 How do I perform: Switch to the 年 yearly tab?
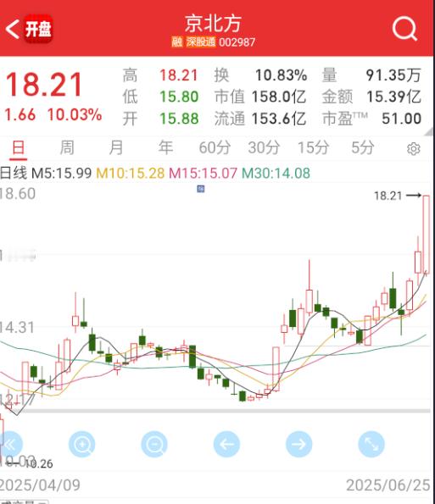coord(165,148)
